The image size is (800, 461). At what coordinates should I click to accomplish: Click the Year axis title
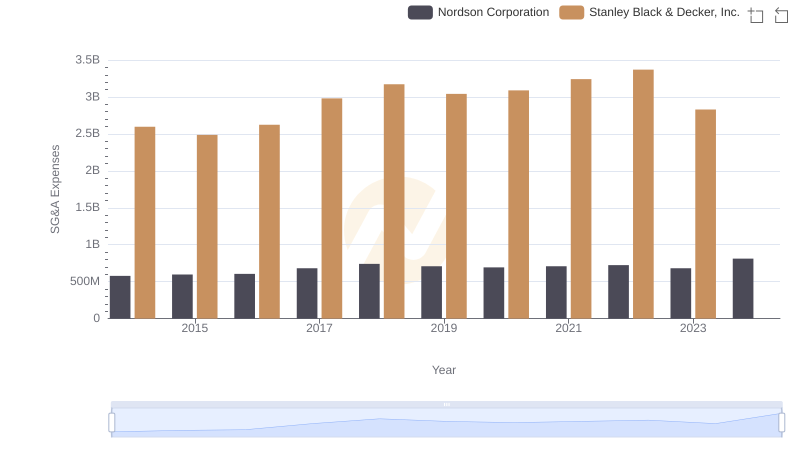(444, 370)
